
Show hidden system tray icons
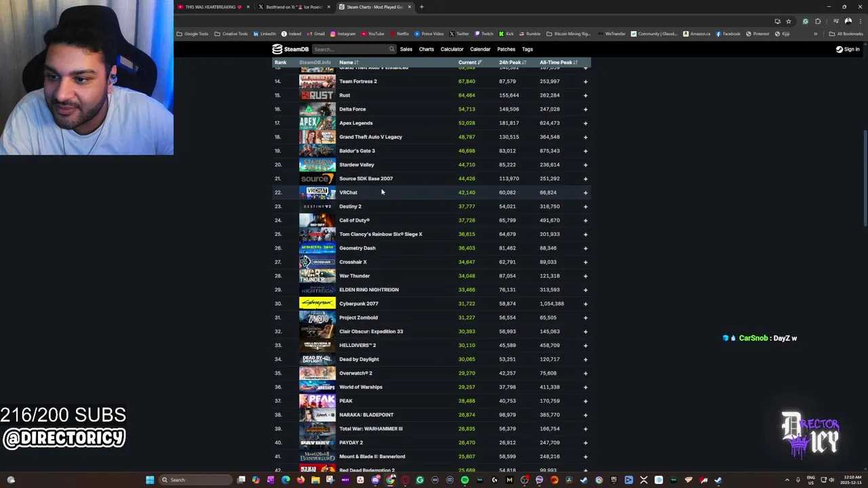coord(787,480)
